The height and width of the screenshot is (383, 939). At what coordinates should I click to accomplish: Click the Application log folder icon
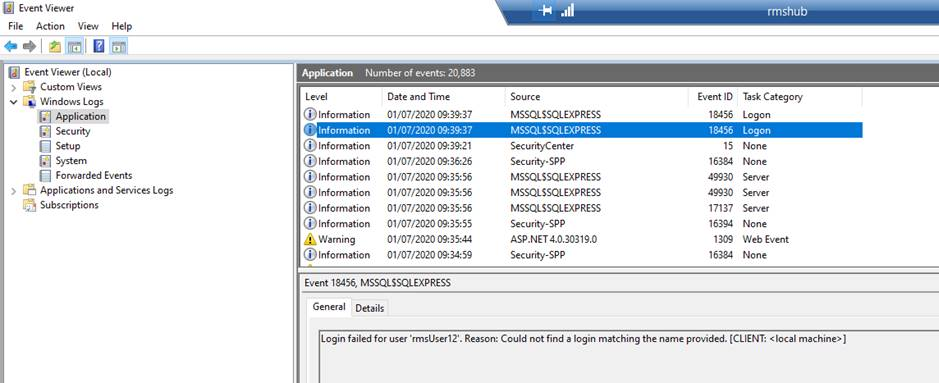(46, 117)
